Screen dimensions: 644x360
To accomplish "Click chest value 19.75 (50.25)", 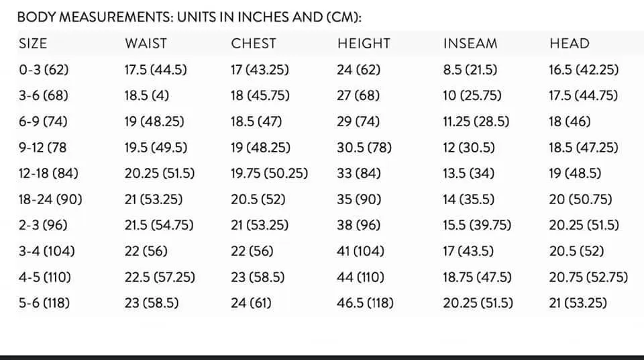I will click(x=269, y=173).
